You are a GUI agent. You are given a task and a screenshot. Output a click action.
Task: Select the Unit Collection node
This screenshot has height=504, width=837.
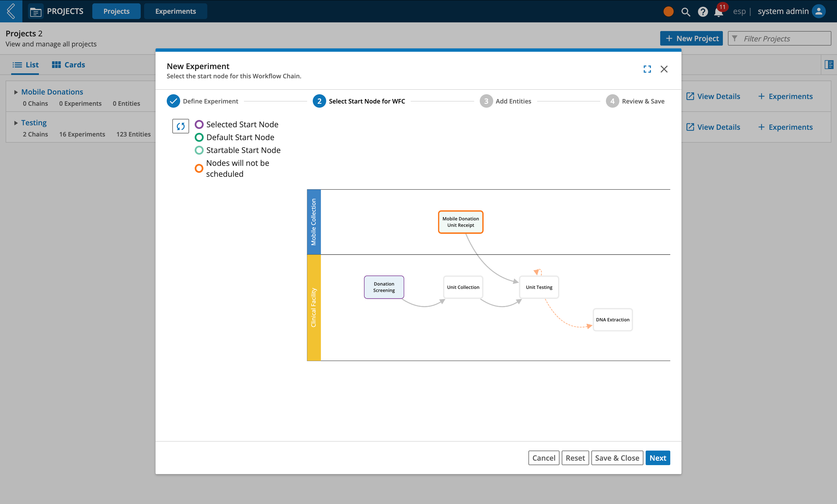click(463, 287)
